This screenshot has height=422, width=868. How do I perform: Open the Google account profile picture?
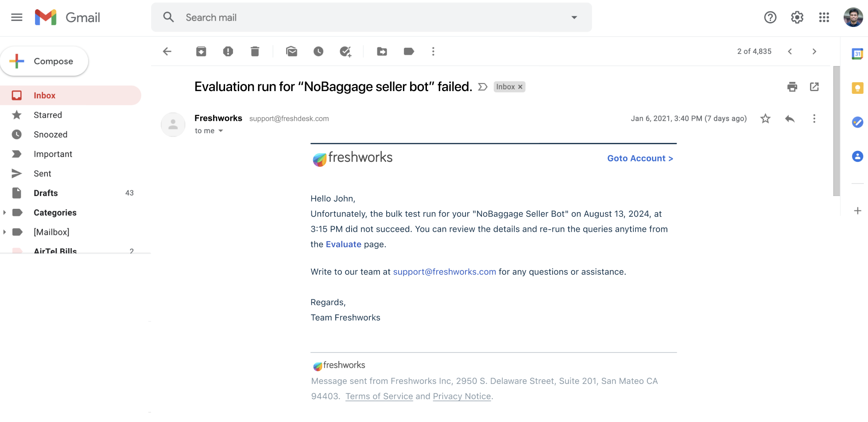click(853, 17)
